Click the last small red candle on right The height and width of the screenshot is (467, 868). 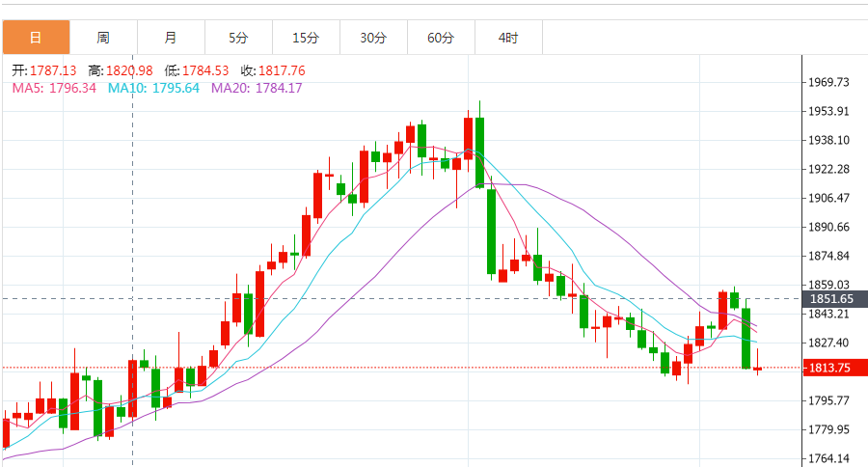(758, 369)
